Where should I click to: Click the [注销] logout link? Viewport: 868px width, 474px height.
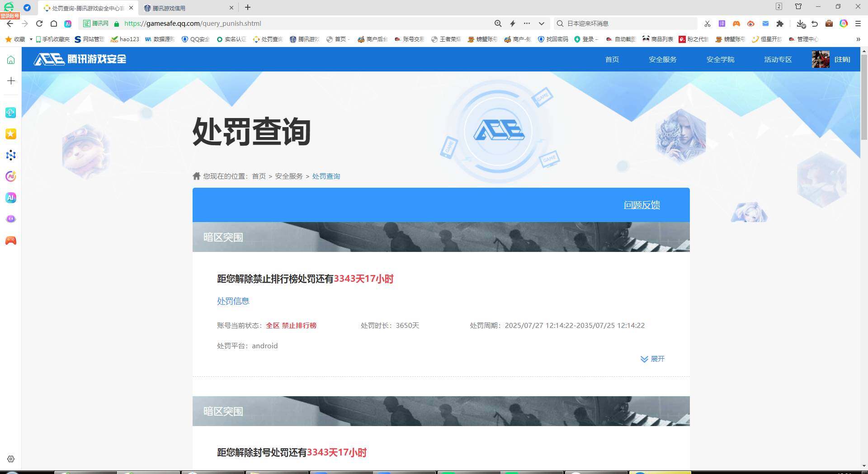coord(842,59)
